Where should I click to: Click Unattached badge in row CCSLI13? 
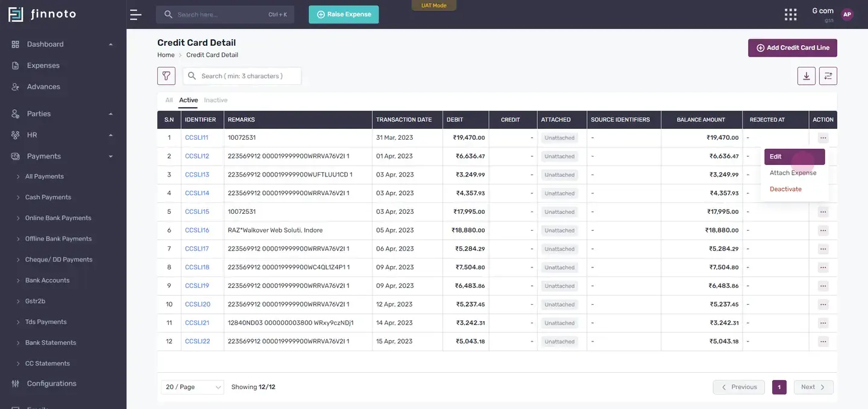pyautogui.click(x=559, y=175)
